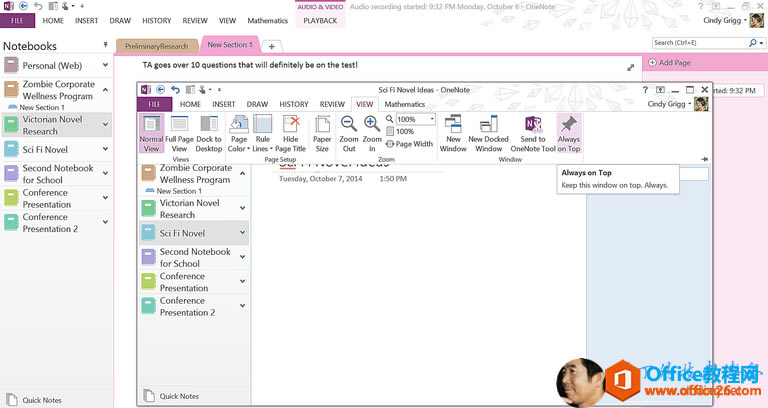The height and width of the screenshot is (408, 768).
Task: Click Cindy Grigg profile picture in back window
Action: pyautogui.click(x=757, y=20)
